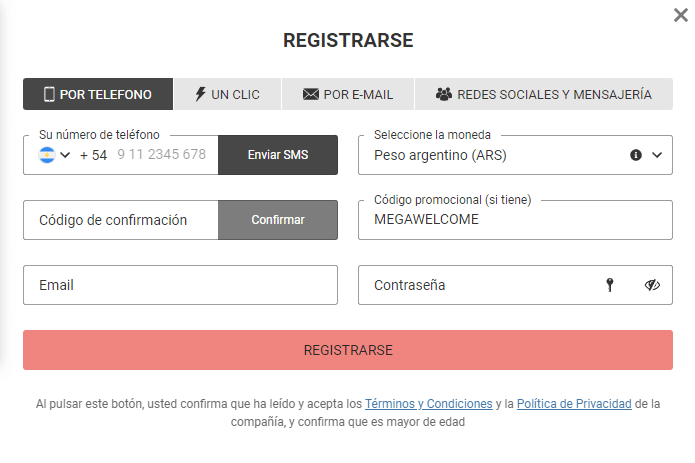The image size is (695, 463).
Task: Click the envelope icon for Por E-mail
Action: pos(310,95)
